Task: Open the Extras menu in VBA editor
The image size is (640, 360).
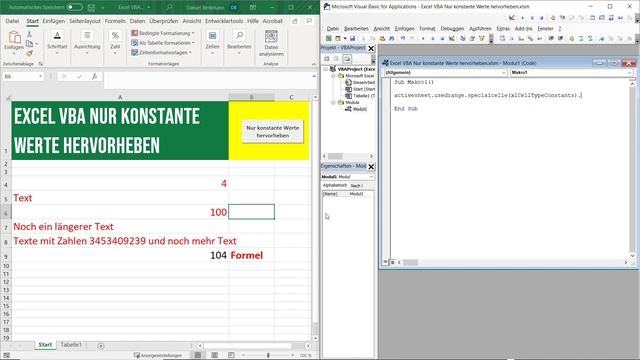Action: pos(503,29)
